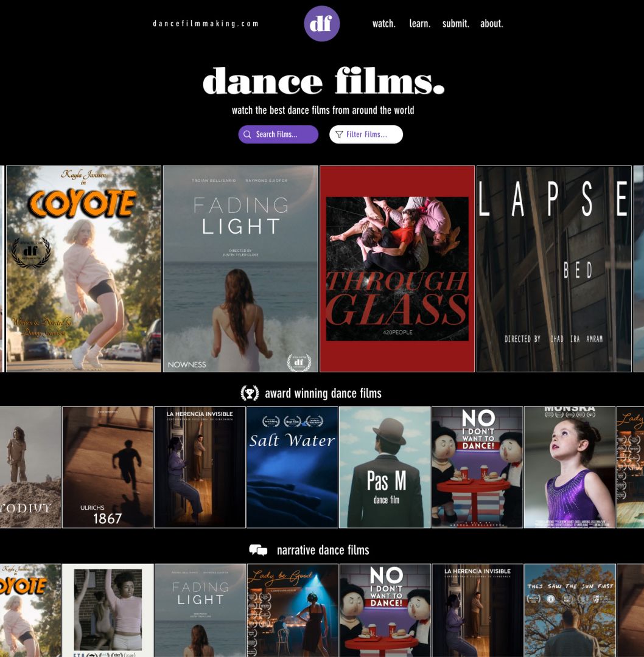Open Lady Be Good narrative film poster
The image size is (644, 657).
tap(292, 610)
